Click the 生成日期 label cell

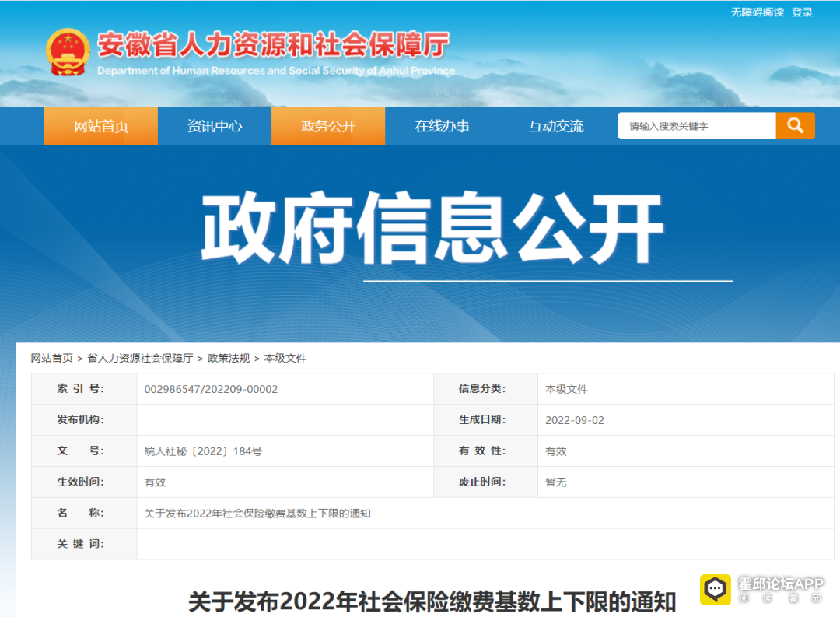click(x=486, y=419)
